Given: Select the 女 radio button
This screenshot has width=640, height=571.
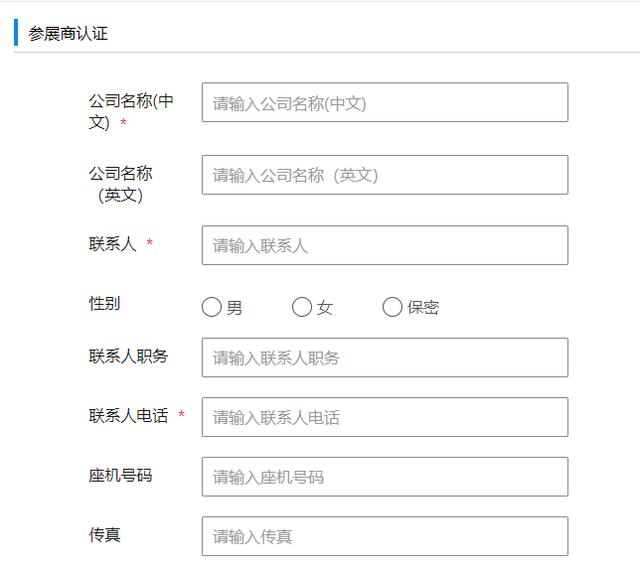Looking at the screenshot, I should (302, 307).
